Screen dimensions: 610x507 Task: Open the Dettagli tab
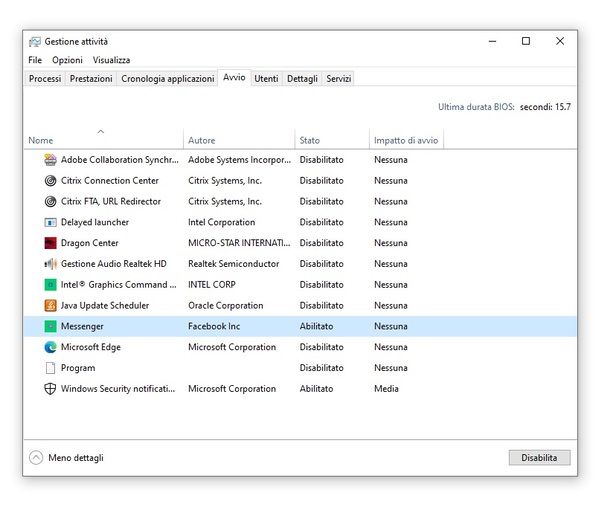pos(302,79)
